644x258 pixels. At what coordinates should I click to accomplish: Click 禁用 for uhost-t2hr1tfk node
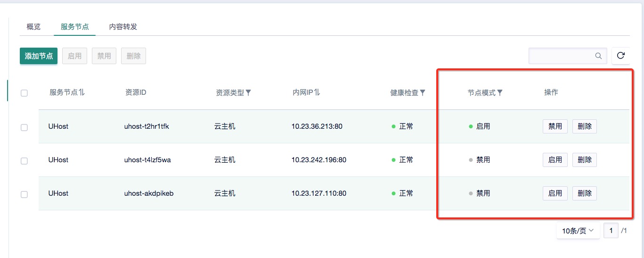point(555,126)
